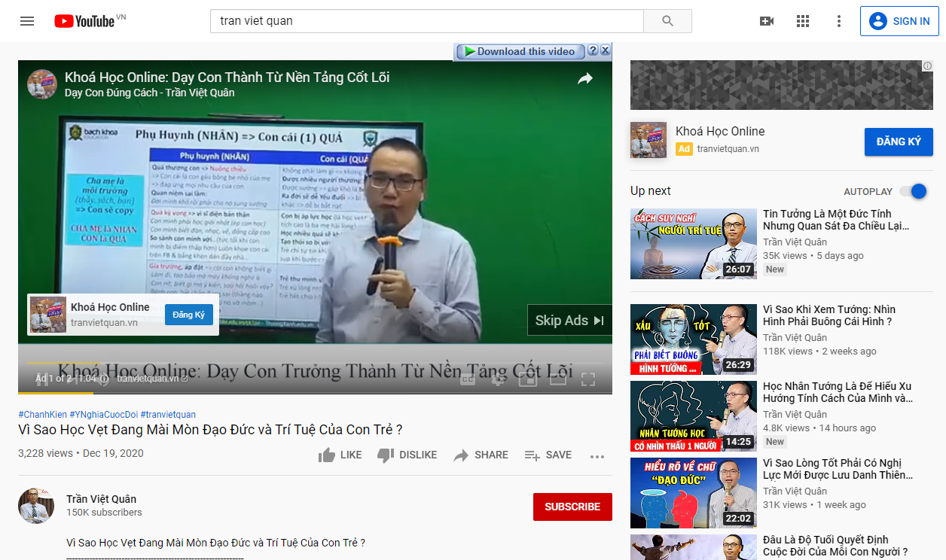Click the share arrow on the video

tap(585, 78)
